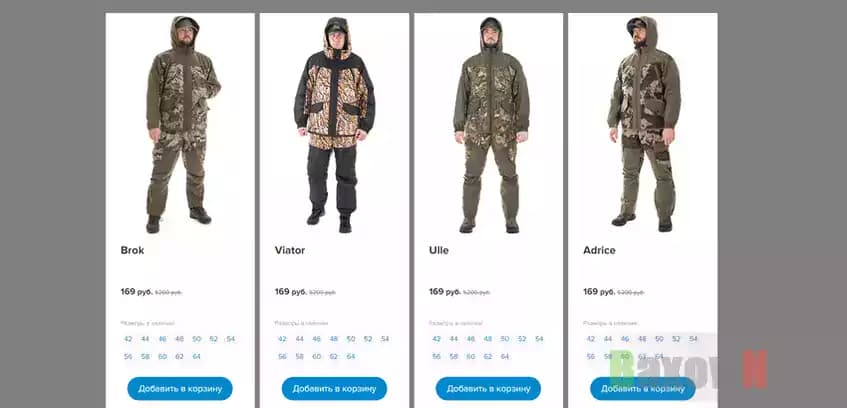Open the Ulle suit product photo
The image size is (847, 408).
(491, 124)
